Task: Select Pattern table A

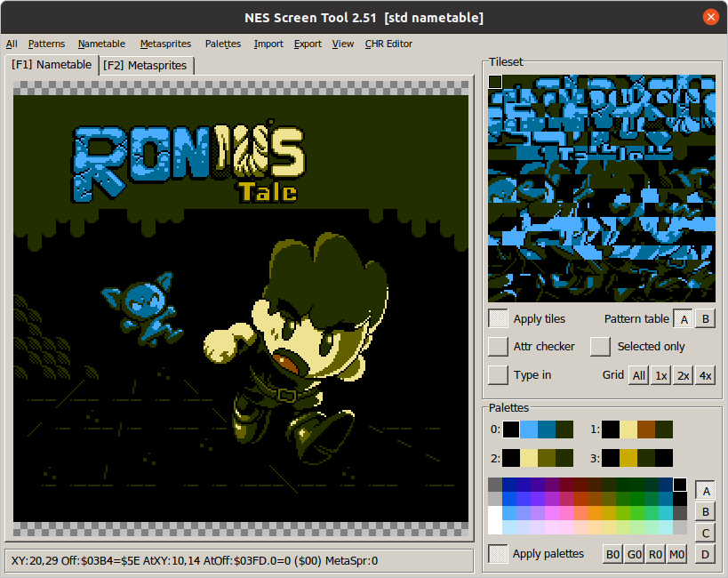Action: click(x=684, y=319)
